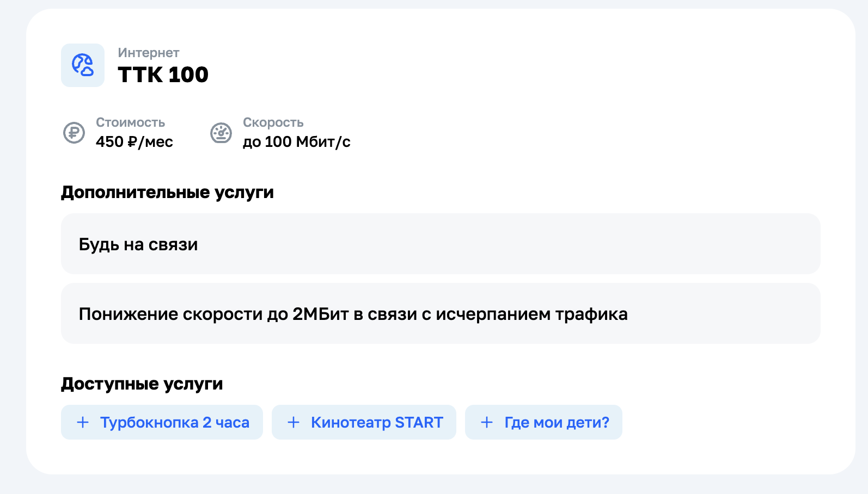Open the Понижение скорости до 2МБит row
The height and width of the screenshot is (494, 868).
pos(441,313)
